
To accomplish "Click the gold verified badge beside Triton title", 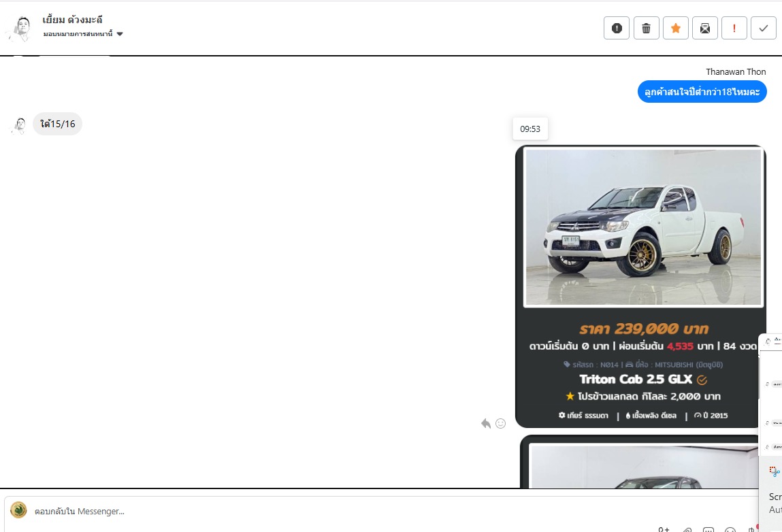I will coord(702,380).
